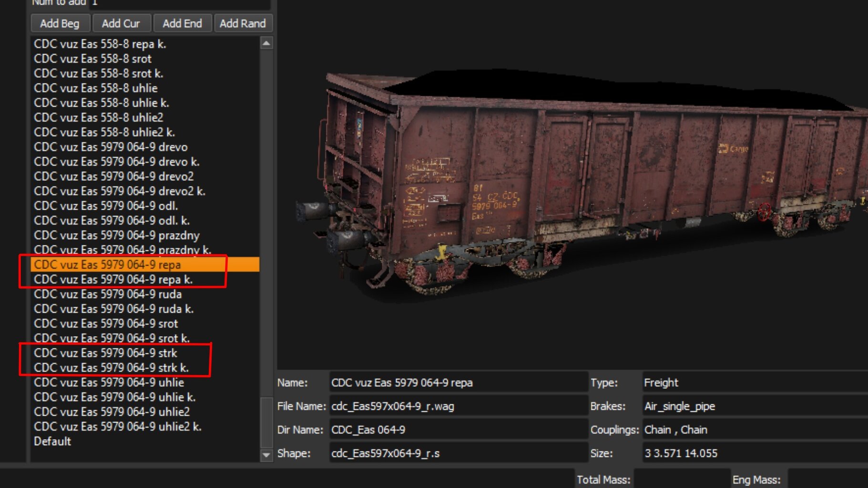
Task: Select CDC vuz Eas 558-8 uhlie
Action: (96, 88)
